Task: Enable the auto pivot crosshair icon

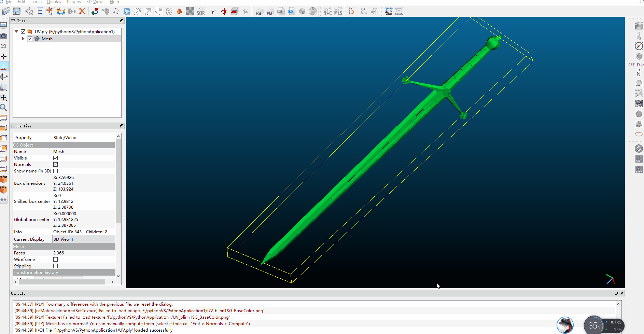Action: click(4, 67)
